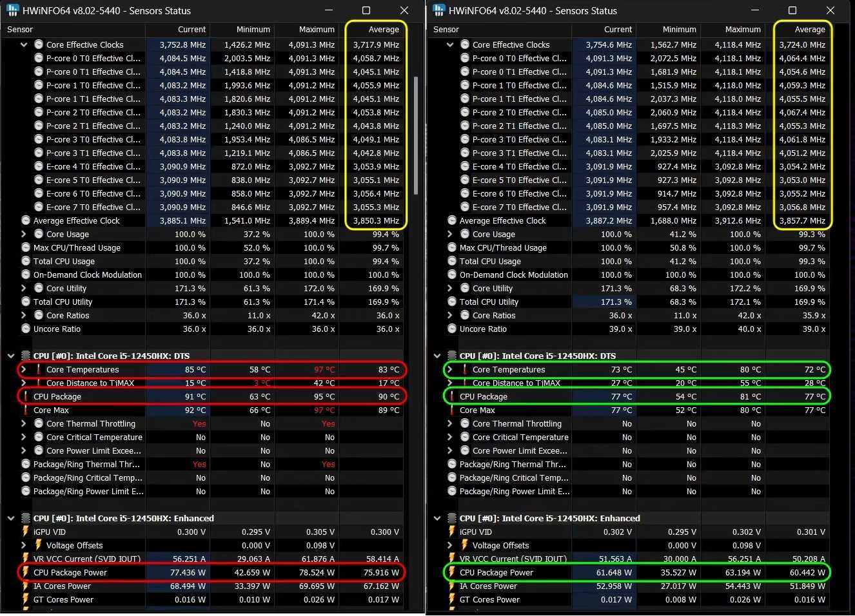Image resolution: width=855 pixels, height=616 pixels.
Task: Select iGPU VID row in right window
Action: (629, 532)
